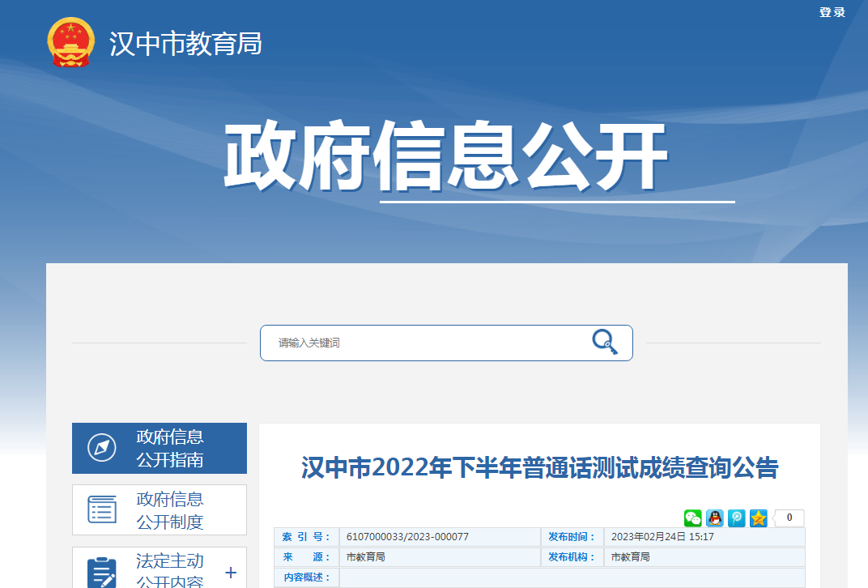
Task: Click the 政府信息公开 banner heading
Action: [x=445, y=157]
